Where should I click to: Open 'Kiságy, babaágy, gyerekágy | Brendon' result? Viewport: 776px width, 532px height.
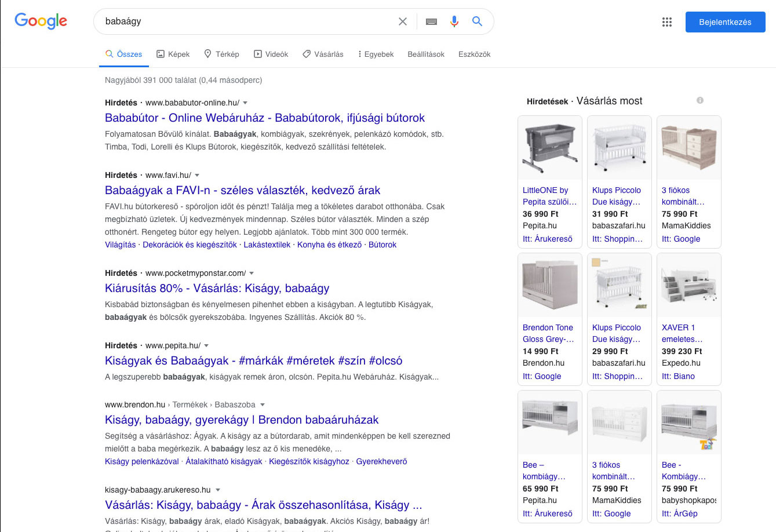[242, 420]
